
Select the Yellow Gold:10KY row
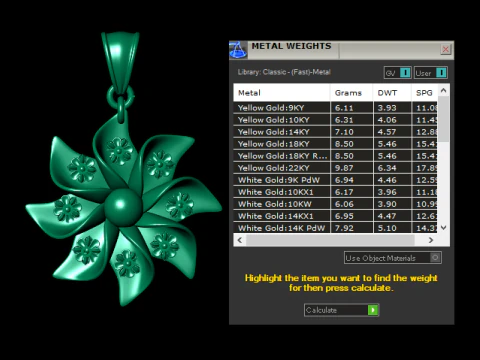335,120
